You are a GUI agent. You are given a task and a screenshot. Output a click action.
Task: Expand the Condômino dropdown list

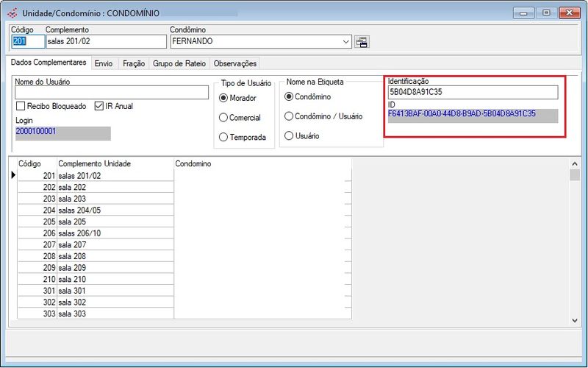pos(346,42)
